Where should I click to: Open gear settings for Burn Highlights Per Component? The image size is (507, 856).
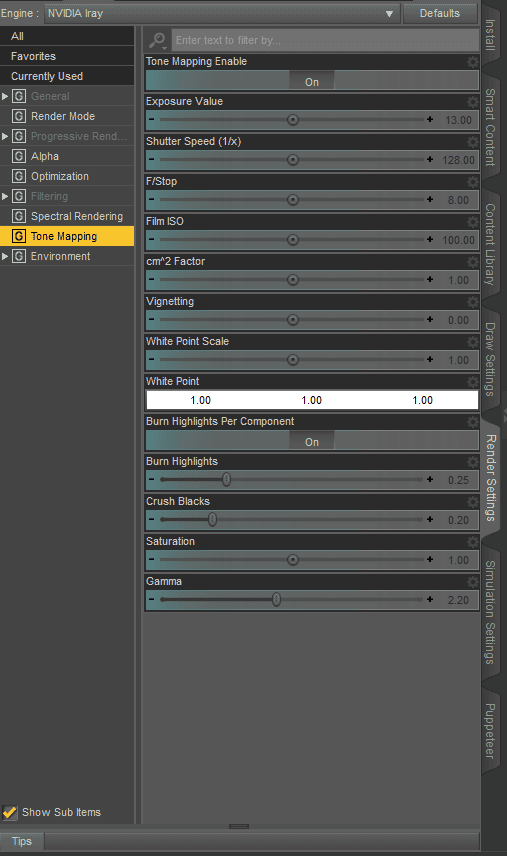pyautogui.click(x=473, y=421)
